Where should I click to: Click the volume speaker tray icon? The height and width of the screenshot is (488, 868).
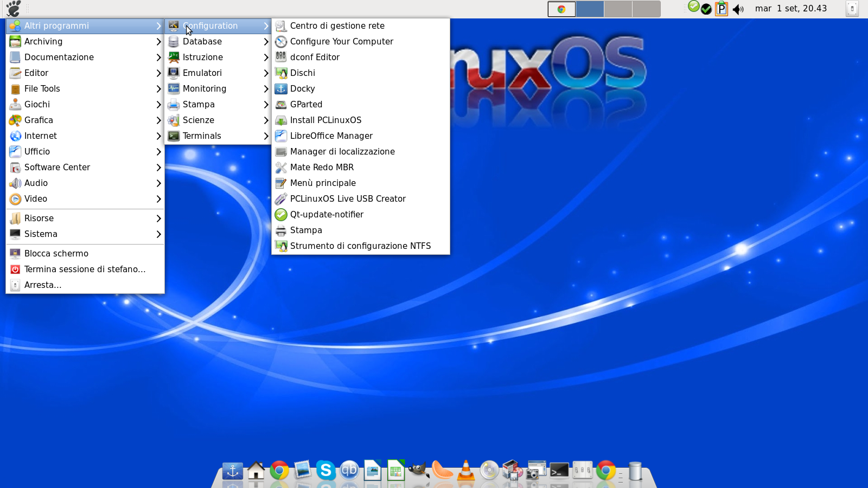click(x=738, y=9)
